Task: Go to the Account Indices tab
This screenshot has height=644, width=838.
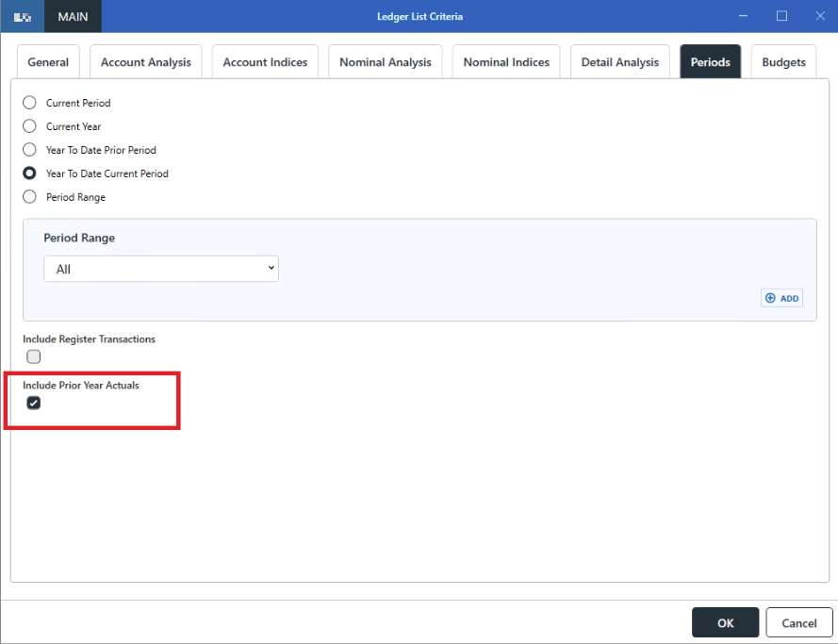Action: pyautogui.click(x=265, y=62)
